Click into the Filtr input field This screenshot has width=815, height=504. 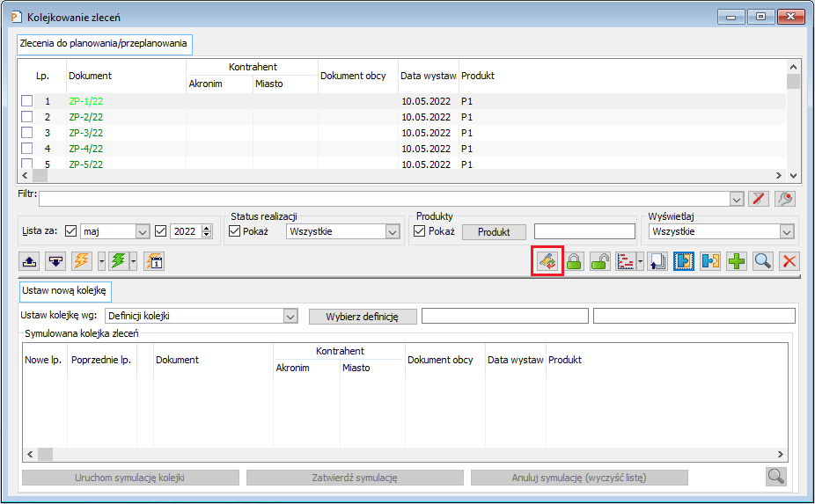[385, 199]
